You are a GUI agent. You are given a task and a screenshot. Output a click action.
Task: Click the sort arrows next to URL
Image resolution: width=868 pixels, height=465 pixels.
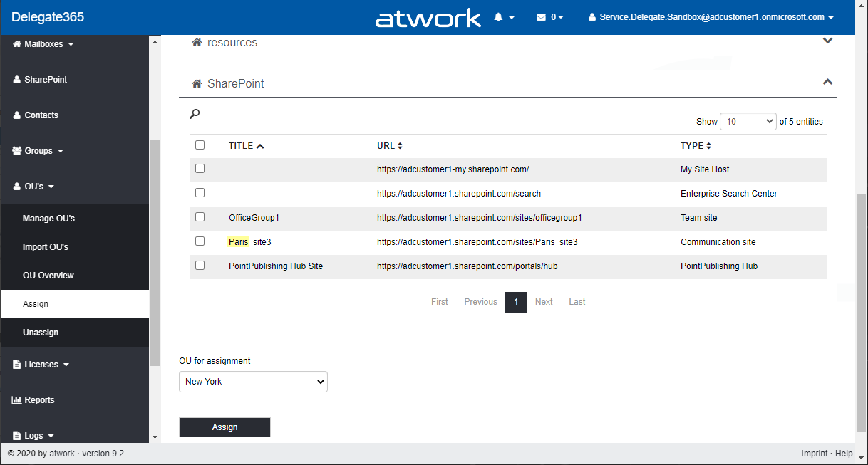(x=400, y=146)
